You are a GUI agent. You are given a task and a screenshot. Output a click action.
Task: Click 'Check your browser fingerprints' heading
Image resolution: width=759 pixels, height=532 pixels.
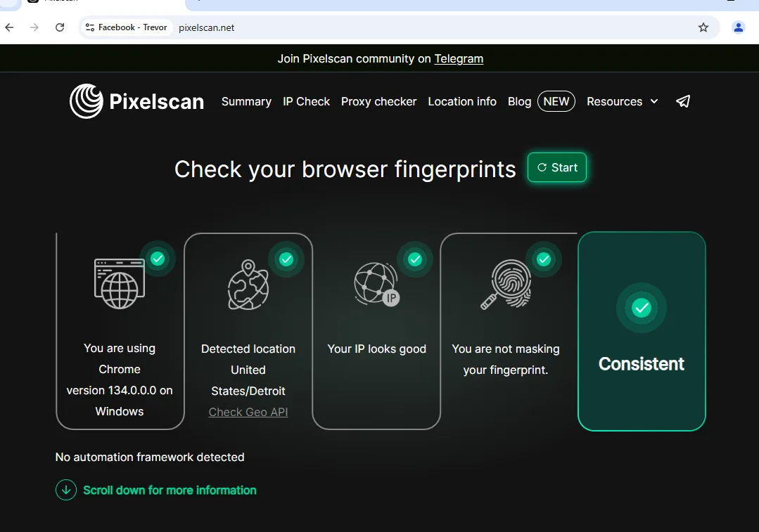click(x=345, y=169)
